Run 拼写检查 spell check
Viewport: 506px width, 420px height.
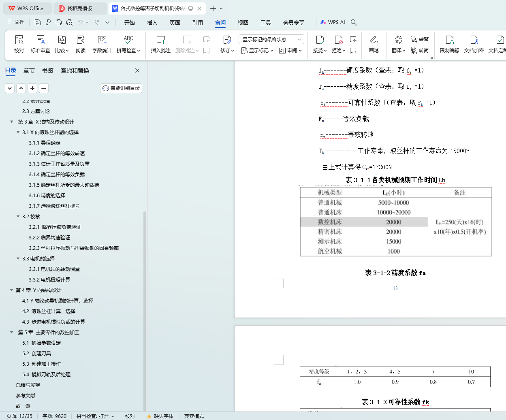pos(128,44)
